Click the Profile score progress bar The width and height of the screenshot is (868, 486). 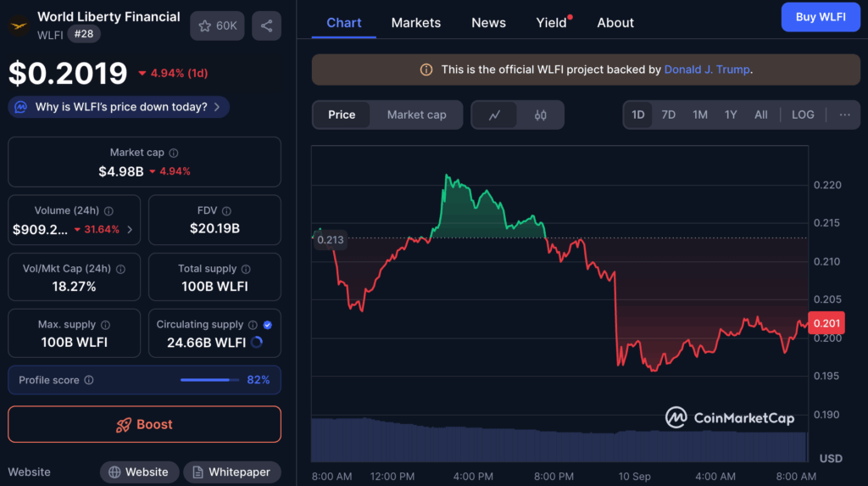[x=209, y=380]
